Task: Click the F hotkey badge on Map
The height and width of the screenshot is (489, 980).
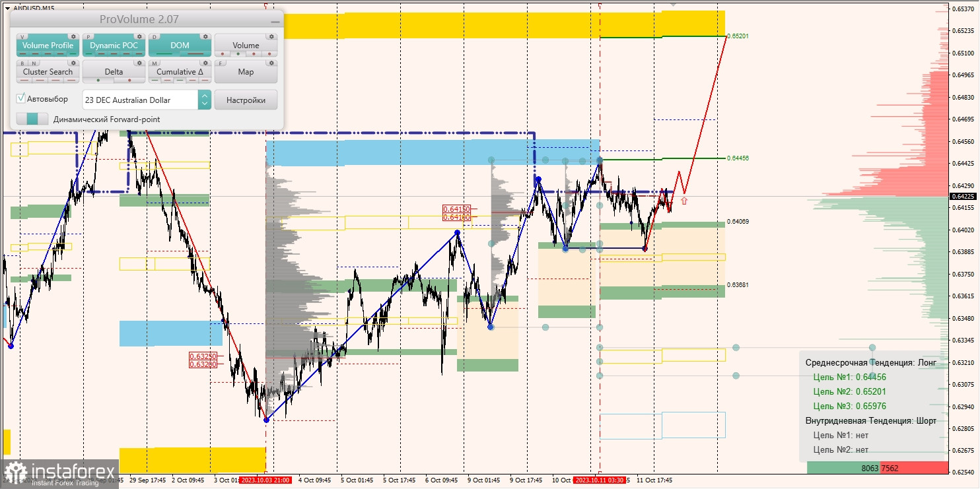Action: coord(222,63)
